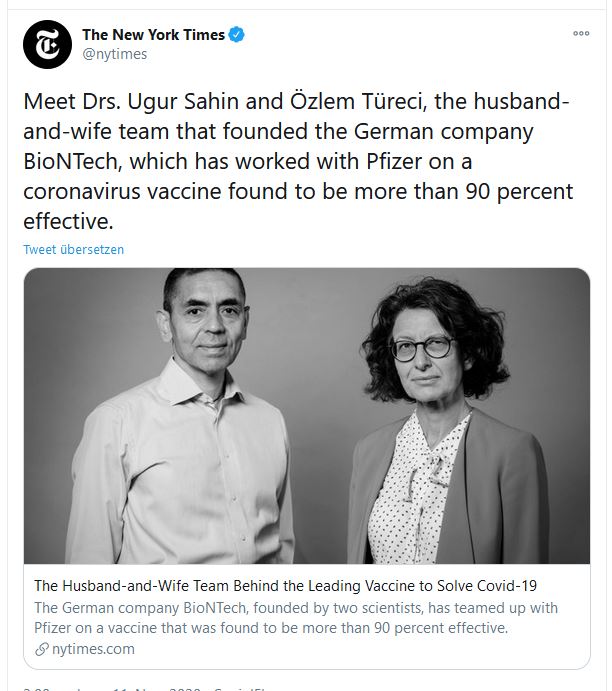
Task: Open "The New York Times" display name
Action: pos(154,35)
